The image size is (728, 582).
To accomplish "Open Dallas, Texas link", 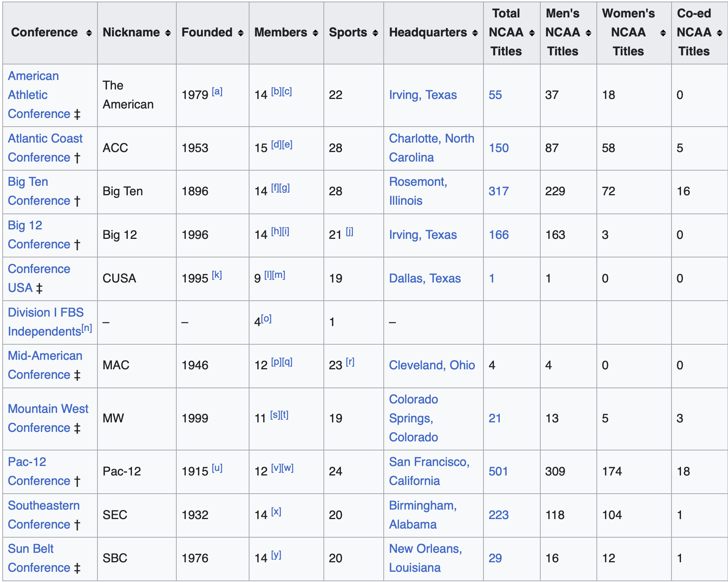I will (425, 278).
